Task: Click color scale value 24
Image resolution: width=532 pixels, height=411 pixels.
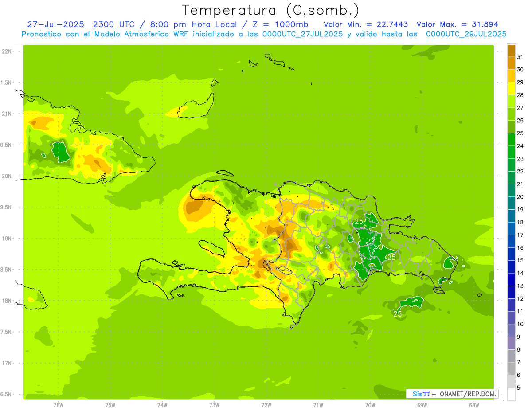Action: click(x=520, y=146)
